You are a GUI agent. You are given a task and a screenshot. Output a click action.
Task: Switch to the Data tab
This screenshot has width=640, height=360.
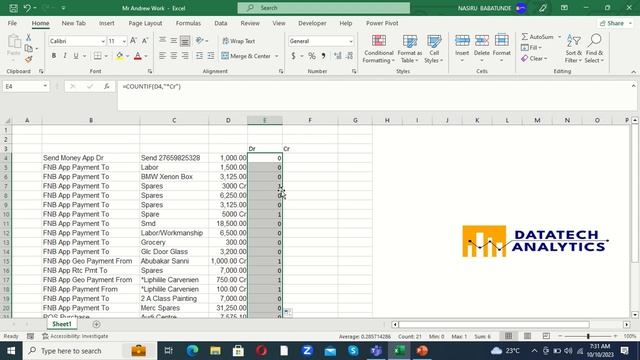[221, 23]
